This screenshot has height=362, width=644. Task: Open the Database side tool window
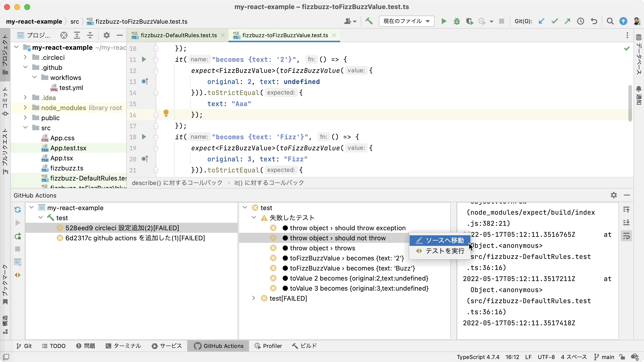[x=639, y=55]
